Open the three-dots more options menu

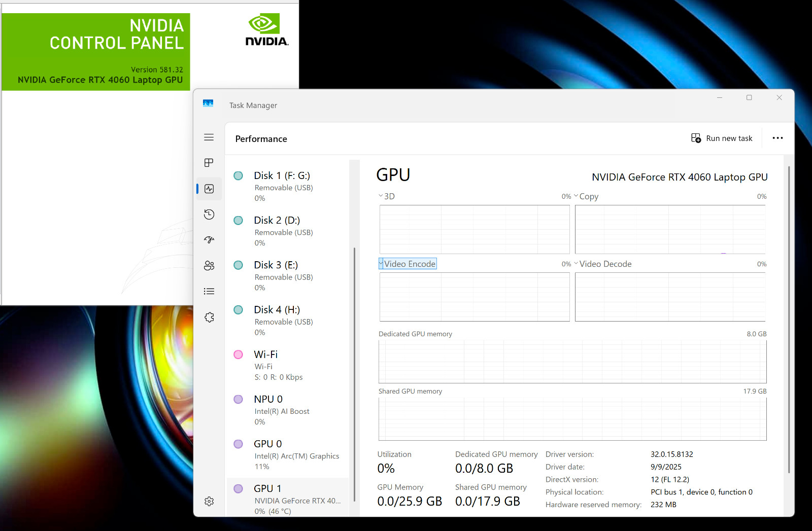pos(777,138)
